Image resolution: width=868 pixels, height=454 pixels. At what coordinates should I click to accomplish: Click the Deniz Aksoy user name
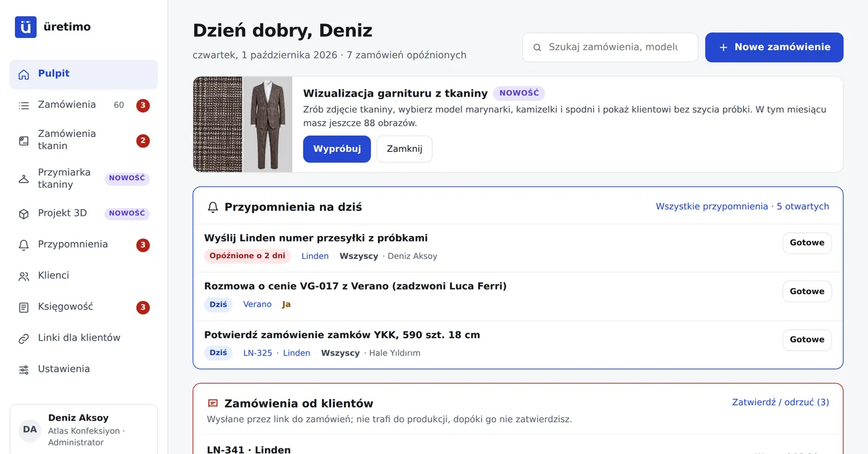coord(78,418)
